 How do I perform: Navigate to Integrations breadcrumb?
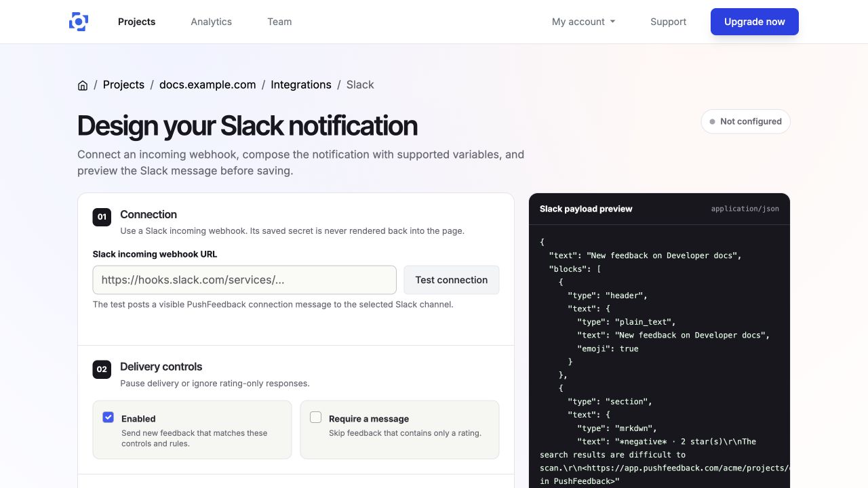301,85
